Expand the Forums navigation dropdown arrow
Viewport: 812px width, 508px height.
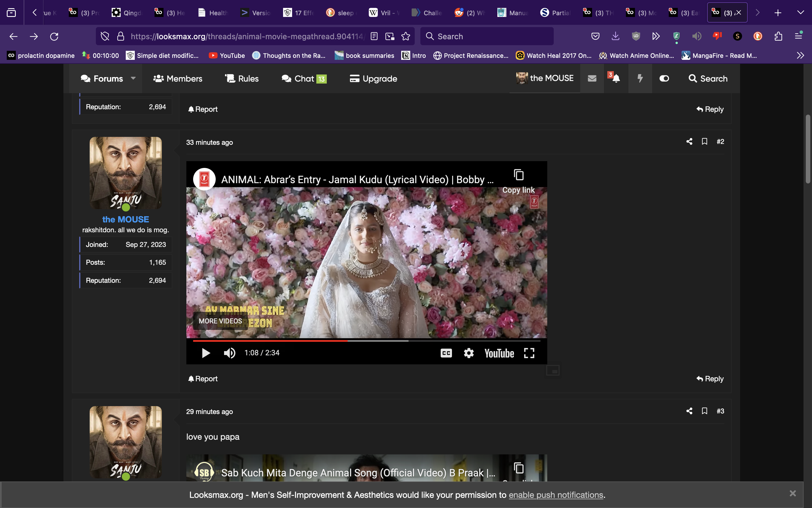[133, 78]
